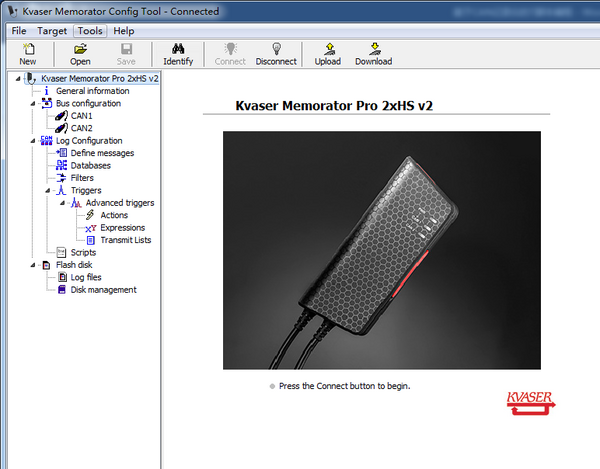Collapse the Log Configuration tree node
This screenshot has width=600, height=469.
(x=33, y=141)
